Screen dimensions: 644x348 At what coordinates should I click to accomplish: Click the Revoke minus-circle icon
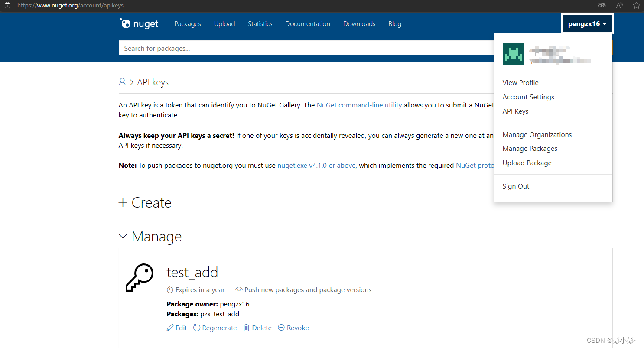281,328
